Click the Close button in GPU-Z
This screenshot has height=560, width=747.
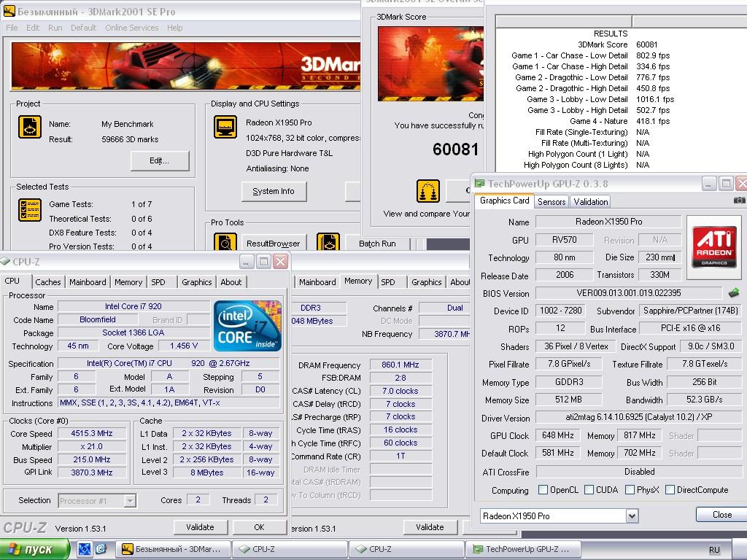click(x=721, y=515)
